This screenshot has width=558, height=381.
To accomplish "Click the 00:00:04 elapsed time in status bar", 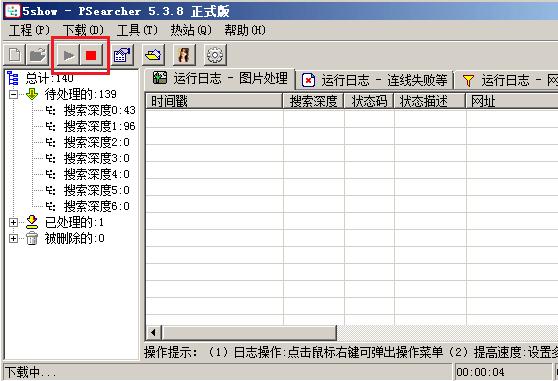I will pos(480,372).
